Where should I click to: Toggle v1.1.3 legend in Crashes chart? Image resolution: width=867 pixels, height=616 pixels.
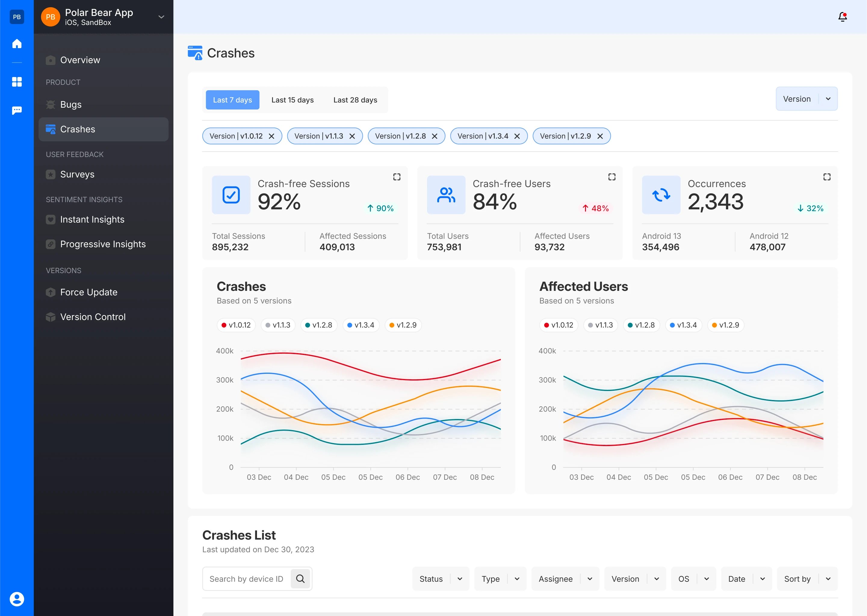coord(278,325)
